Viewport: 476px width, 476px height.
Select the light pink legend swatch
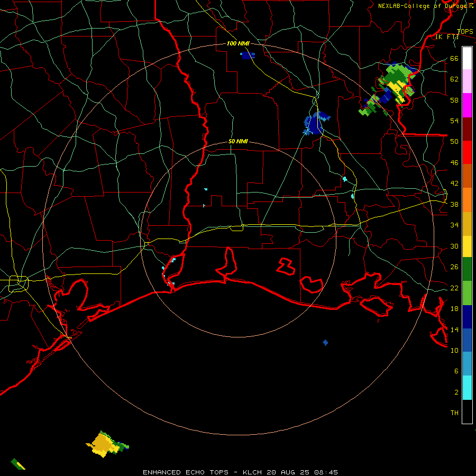coord(467,81)
